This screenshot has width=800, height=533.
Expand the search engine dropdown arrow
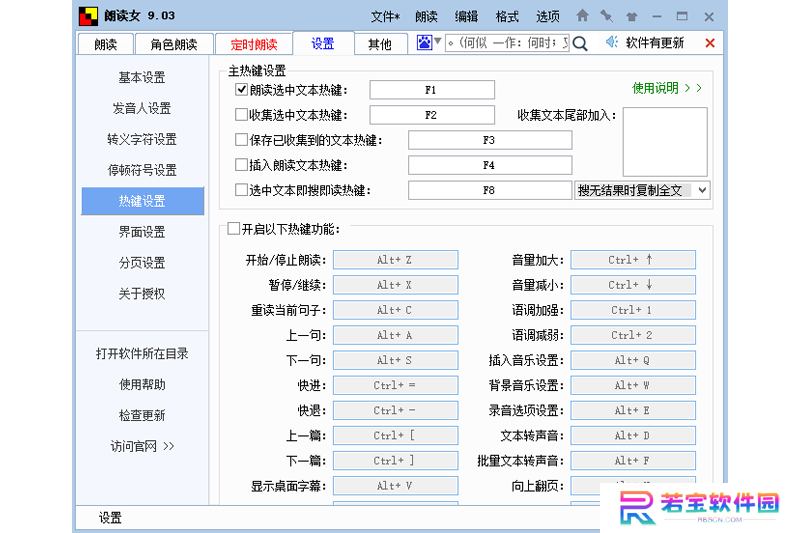(437, 41)
